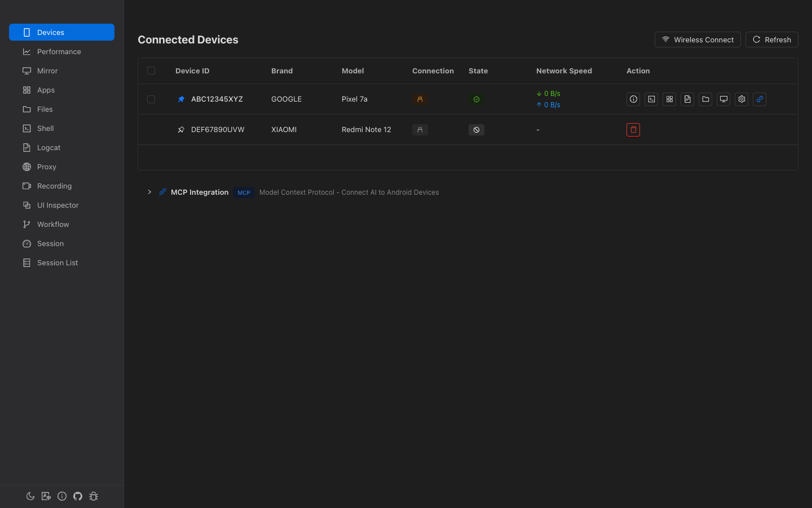Image resolution: width=812 pixels, height=508 pixels.
Task: Start screen mirroring for Pixel 7a
Action: (723, 99)
